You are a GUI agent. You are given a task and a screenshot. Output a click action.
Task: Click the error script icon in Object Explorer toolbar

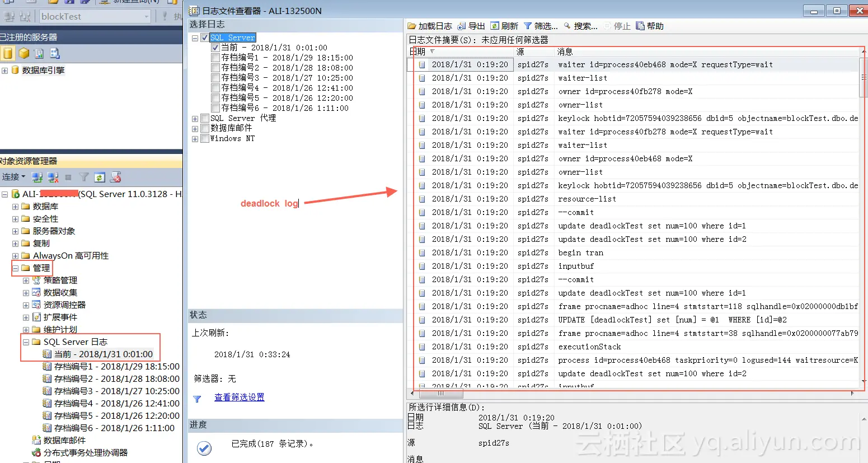115,177
